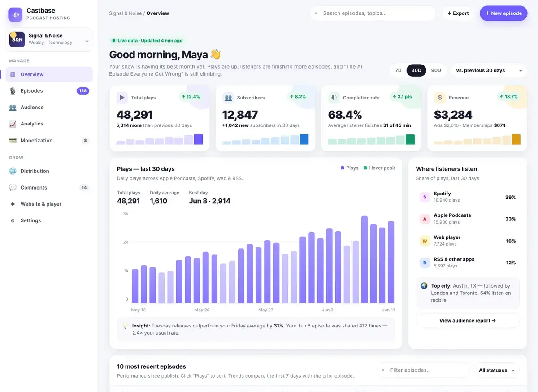The width and height of the screenshot is (538, 392).
Task: Expand the Signal & Noise show switcher chevron
Action: [87, 42]
